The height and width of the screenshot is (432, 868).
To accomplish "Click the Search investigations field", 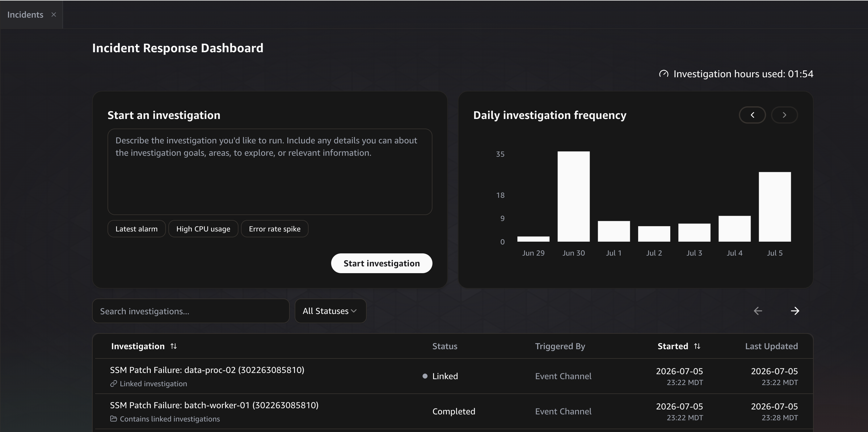I will 191,311.
